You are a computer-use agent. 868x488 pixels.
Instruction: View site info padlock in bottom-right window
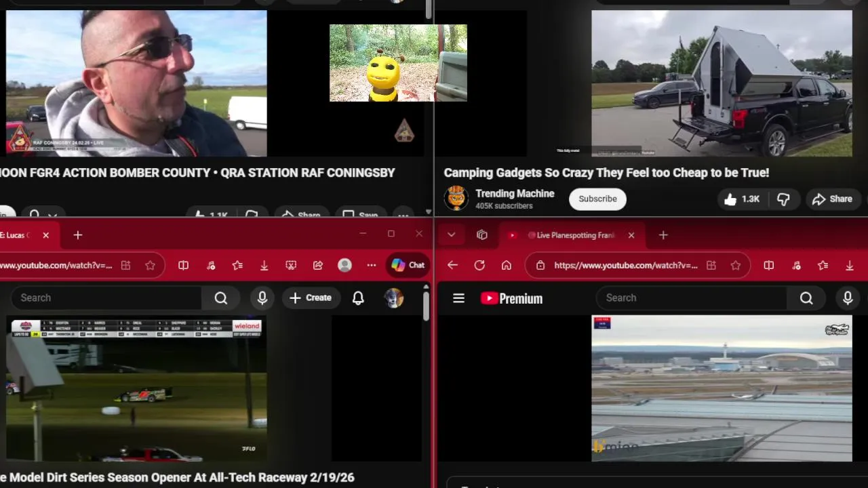click(540, 266)
